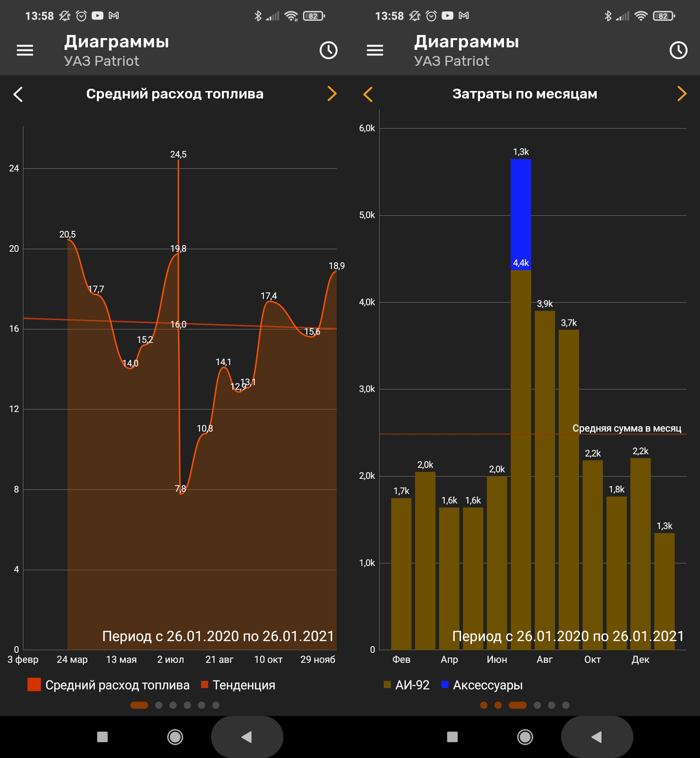Screen dimensions: 700x758
Task: Tap the blue accessories bar segment 1,3k
Action: [521, 214]
